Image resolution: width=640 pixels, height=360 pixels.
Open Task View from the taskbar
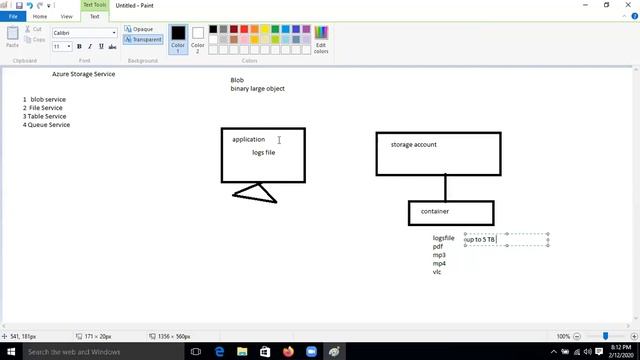click(x=196, y=351)
